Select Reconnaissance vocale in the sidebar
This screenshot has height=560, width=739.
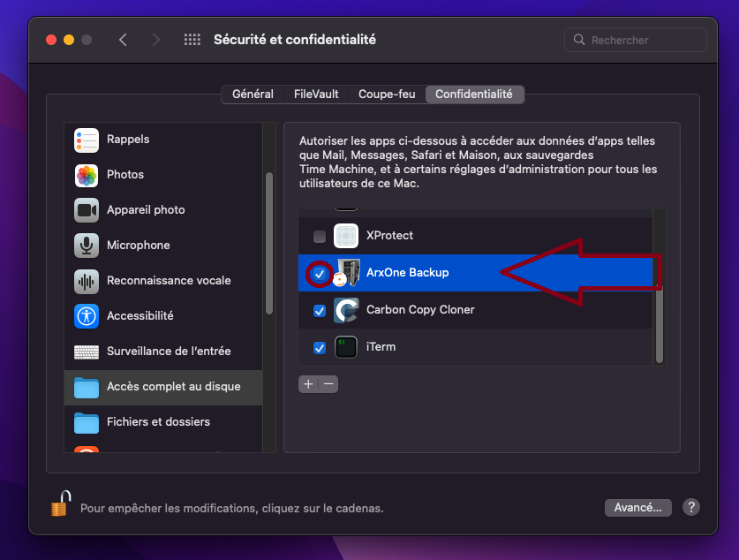click(x=87, y=281)
